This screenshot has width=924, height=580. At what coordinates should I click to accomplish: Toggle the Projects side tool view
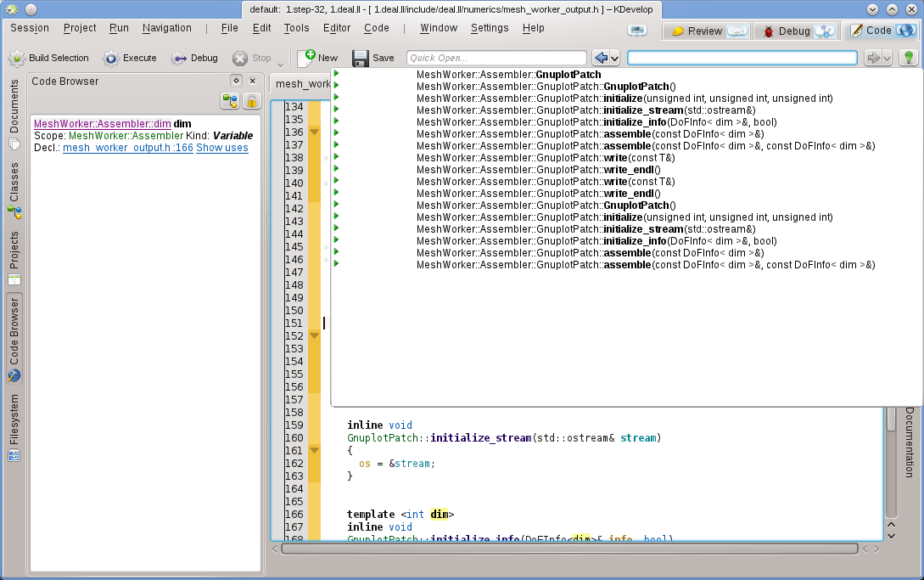click(x=14, y=258)
